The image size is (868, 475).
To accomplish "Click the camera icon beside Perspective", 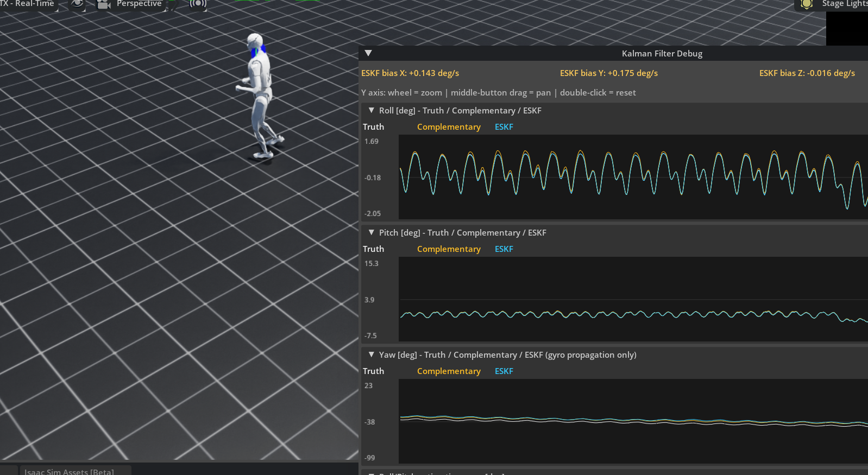I will [103, 4].
